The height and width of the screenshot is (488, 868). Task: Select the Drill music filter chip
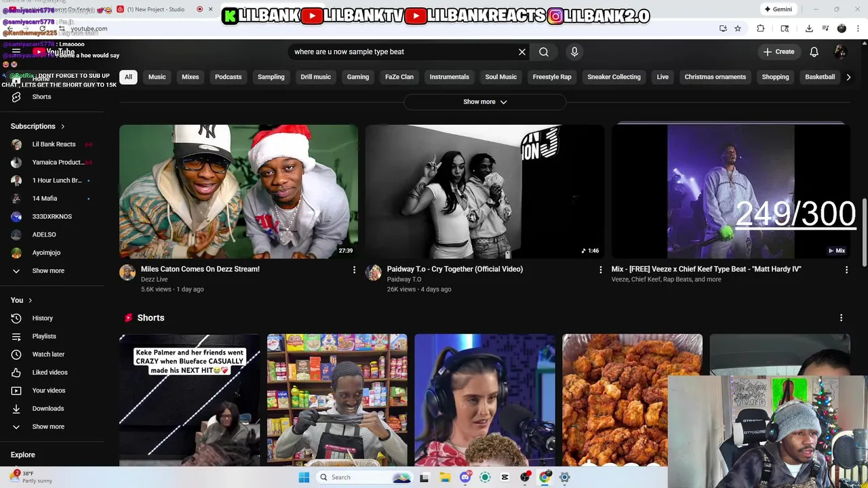316,77
